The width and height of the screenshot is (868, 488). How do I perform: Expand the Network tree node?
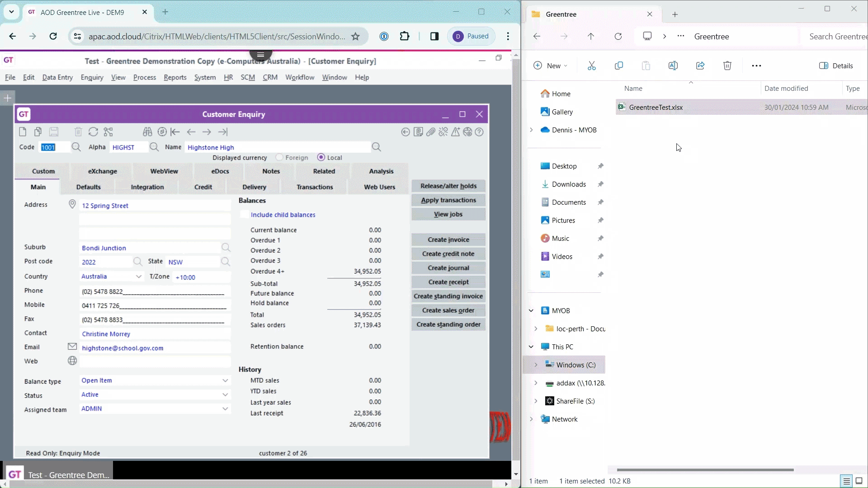coord(531,419)
